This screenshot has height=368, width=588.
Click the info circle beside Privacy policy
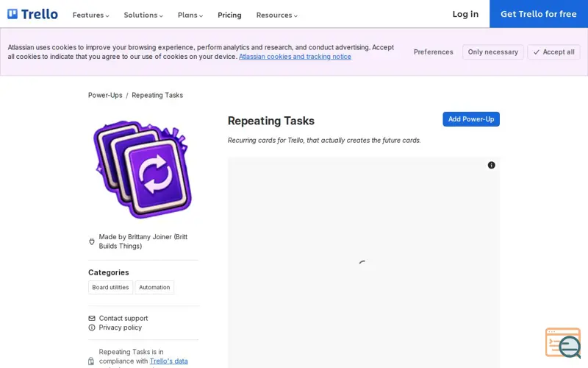92,328
